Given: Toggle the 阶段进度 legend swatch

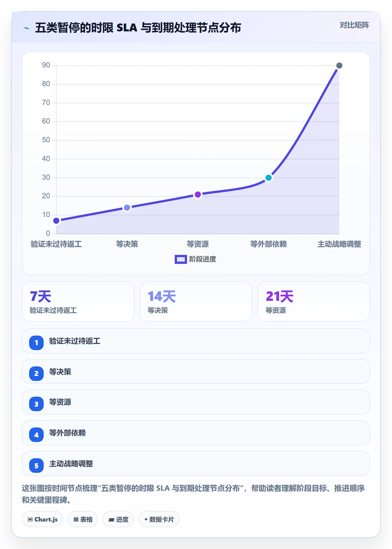Looking at the screenshot, I should pyautogui.click(x=181, y=259).
